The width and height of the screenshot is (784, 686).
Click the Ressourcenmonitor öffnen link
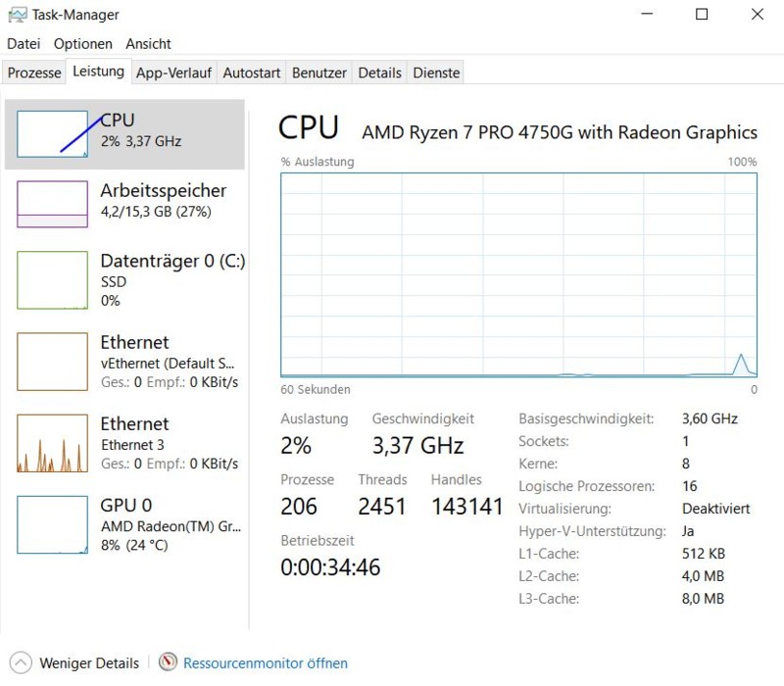[x=266, y=663]
